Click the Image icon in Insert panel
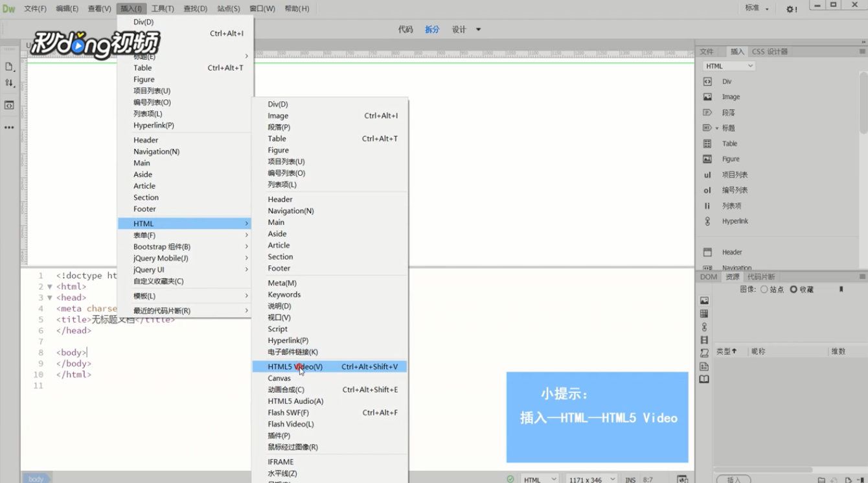This screenshot has width=868, height=483. tap(707, 97)
